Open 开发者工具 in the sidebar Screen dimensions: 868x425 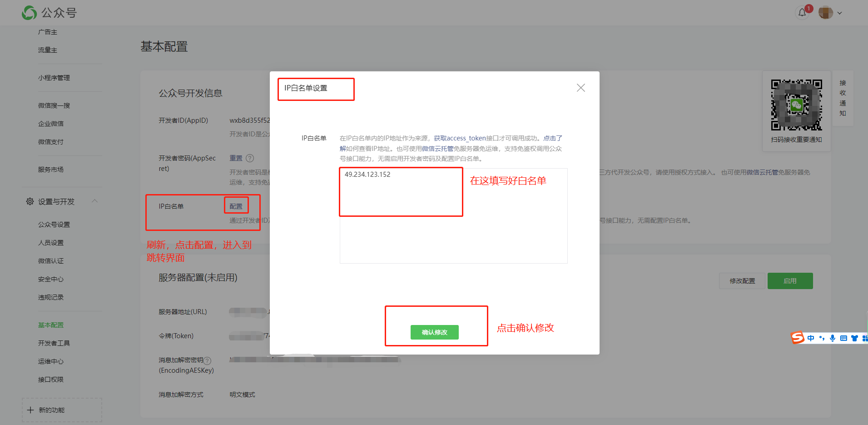click(54, 343)
